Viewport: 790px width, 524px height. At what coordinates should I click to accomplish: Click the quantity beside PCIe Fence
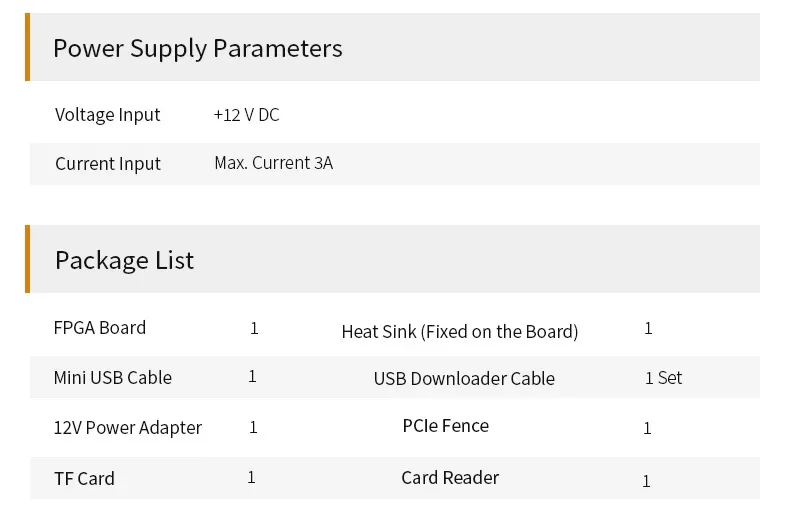pyautogui.click(x=647, y=428)
